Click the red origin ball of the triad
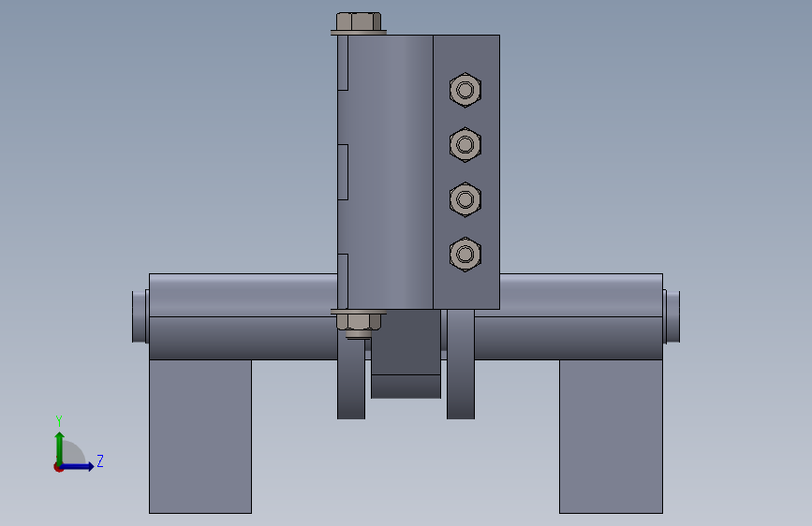Image resolution: width=812 pixels, height=526 pixels. coord(58,467)
